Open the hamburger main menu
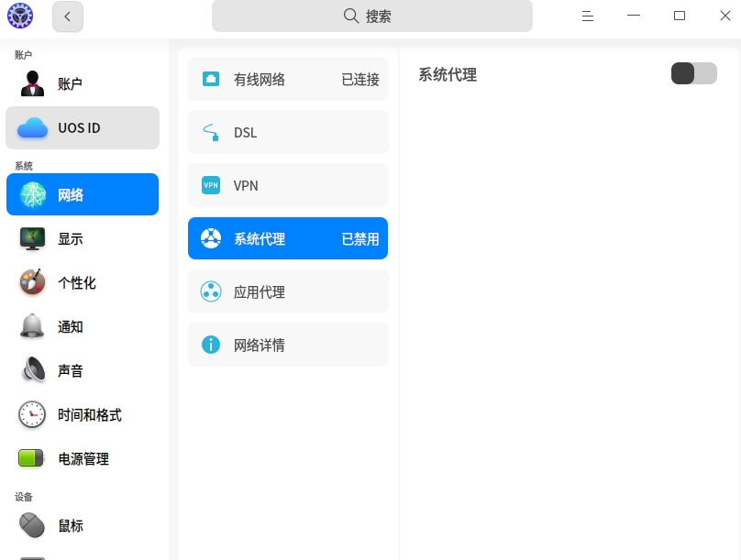 588,16
